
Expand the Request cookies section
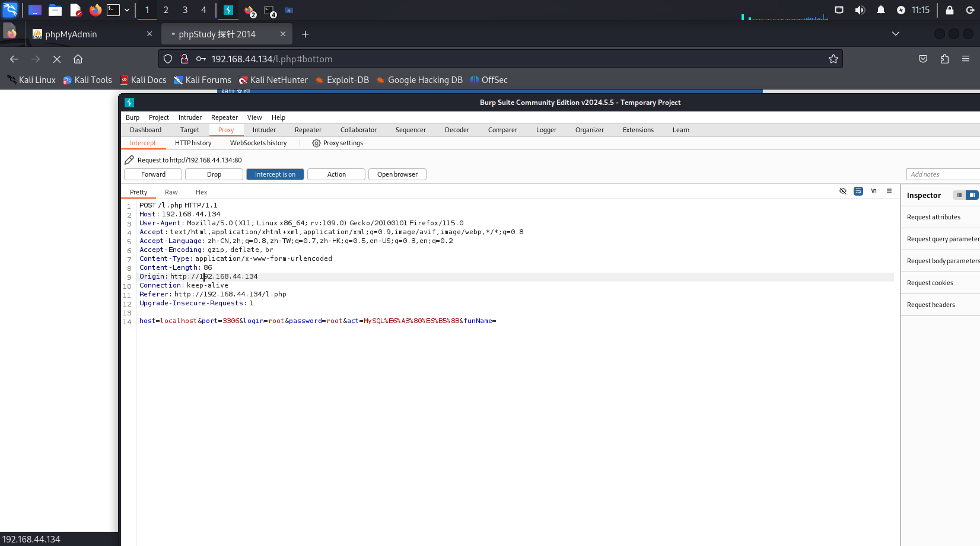(930, 283)
